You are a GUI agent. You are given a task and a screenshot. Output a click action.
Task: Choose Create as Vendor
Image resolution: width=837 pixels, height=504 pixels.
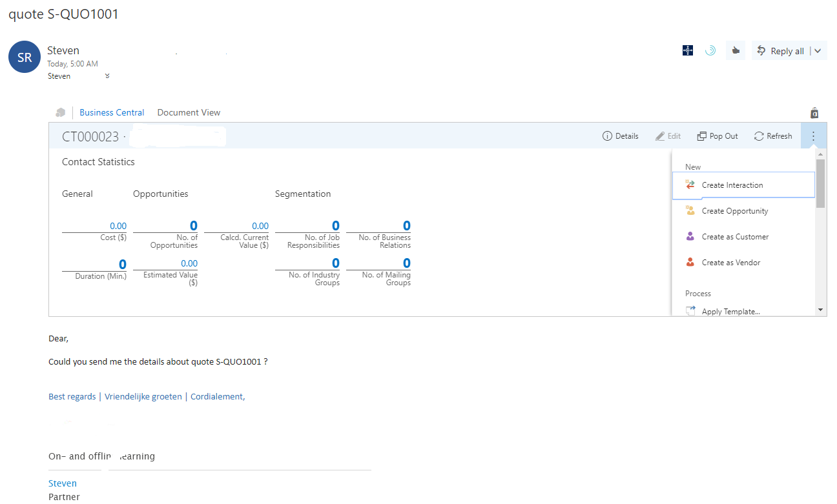tap(743, 263)
